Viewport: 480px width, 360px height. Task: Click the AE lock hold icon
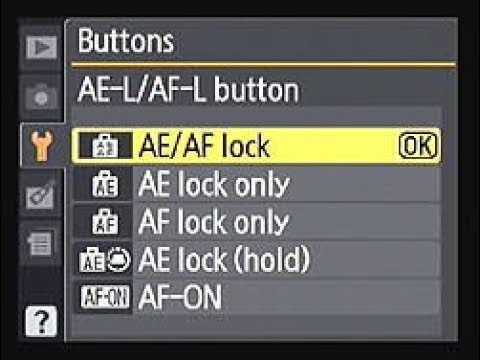point(105,260)
